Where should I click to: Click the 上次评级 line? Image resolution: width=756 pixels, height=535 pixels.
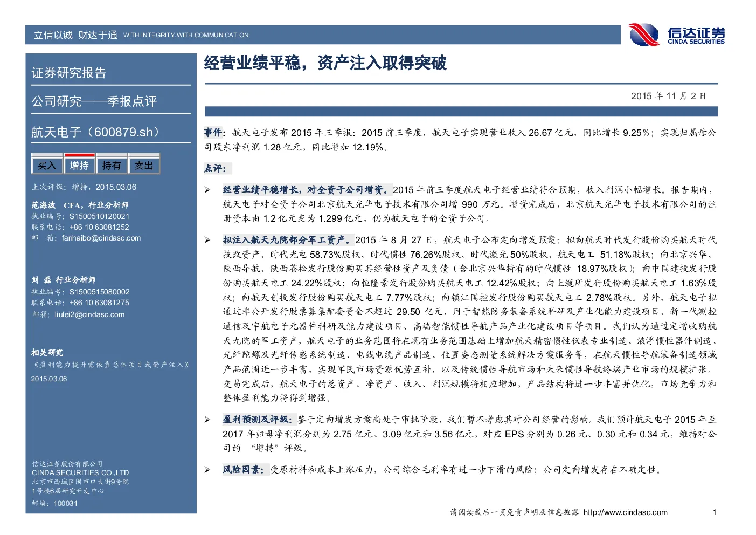click(84, 187)
